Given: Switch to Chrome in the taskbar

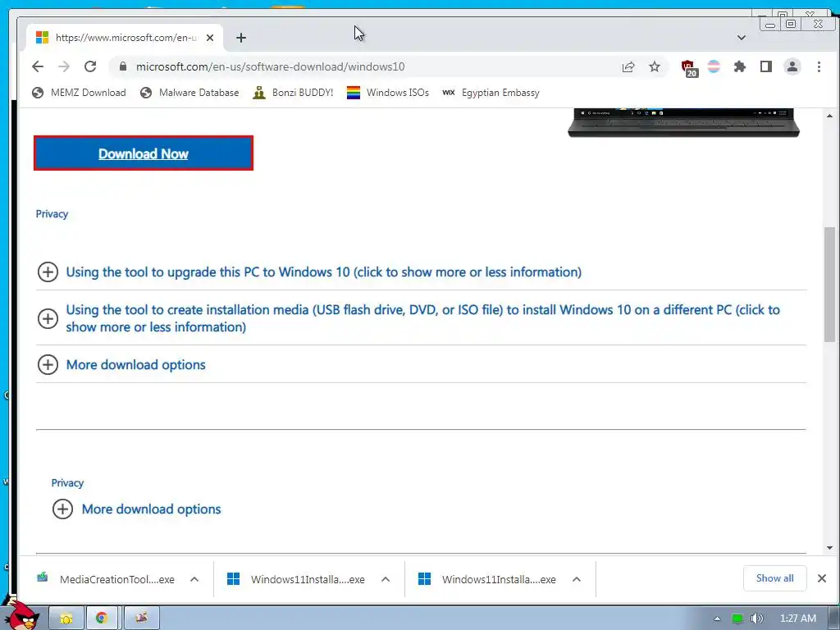Looking at the screenshot, I should pos(102,619).
